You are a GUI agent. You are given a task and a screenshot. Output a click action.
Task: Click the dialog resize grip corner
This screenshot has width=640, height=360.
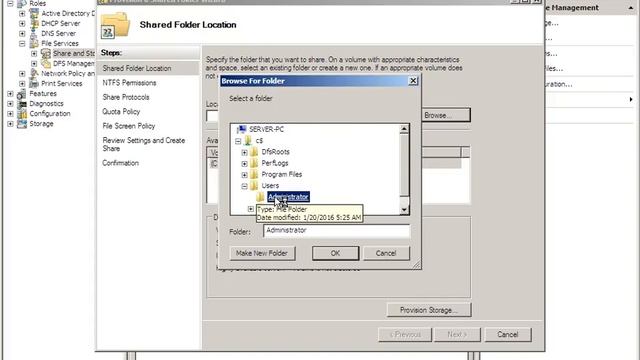[416, 265]
